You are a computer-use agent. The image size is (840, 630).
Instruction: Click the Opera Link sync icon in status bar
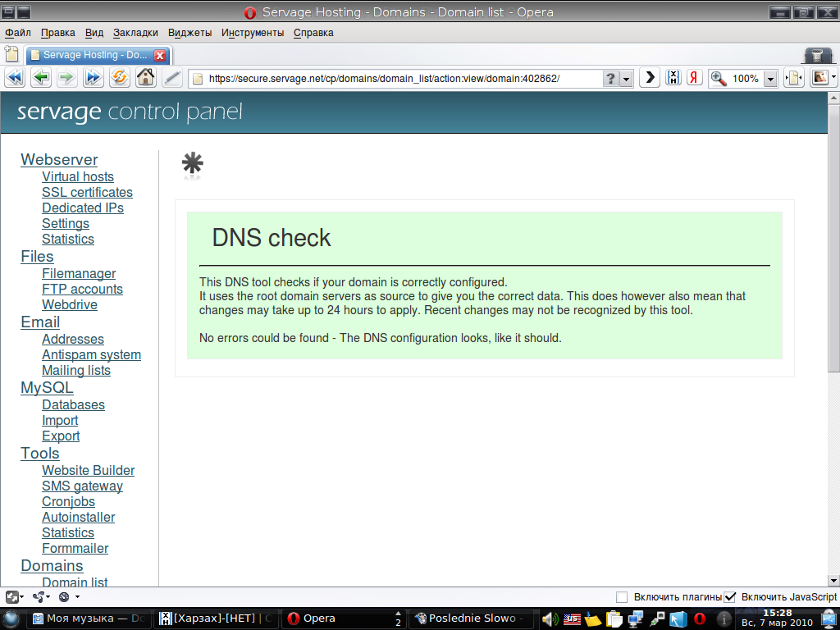tap(39, 597)
